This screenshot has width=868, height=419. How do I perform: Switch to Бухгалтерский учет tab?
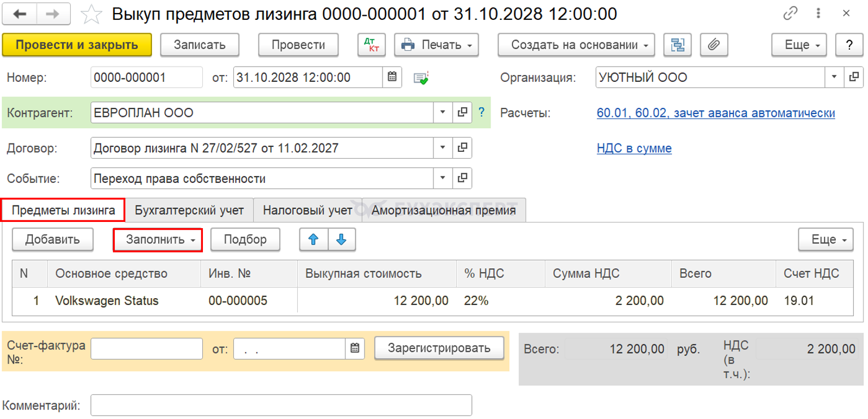(x=189, y=211)
